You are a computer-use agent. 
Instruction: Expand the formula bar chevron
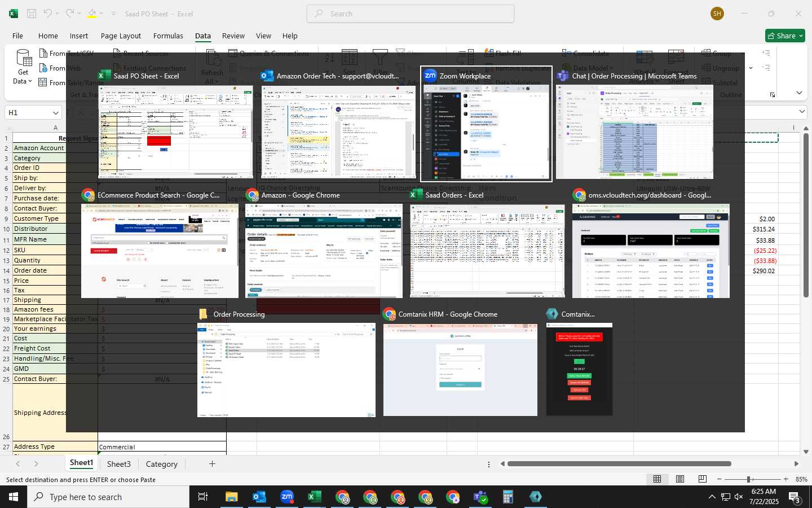pos(802,112)
